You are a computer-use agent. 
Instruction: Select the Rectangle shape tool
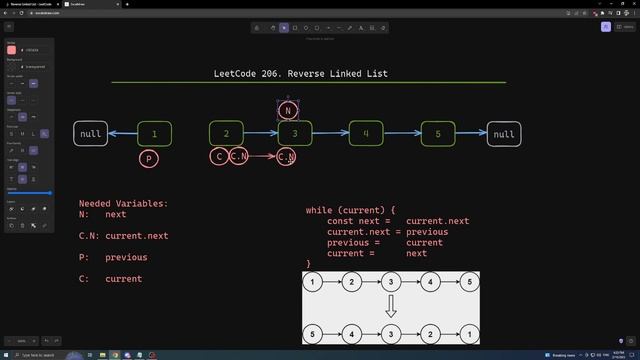point(295,28)
